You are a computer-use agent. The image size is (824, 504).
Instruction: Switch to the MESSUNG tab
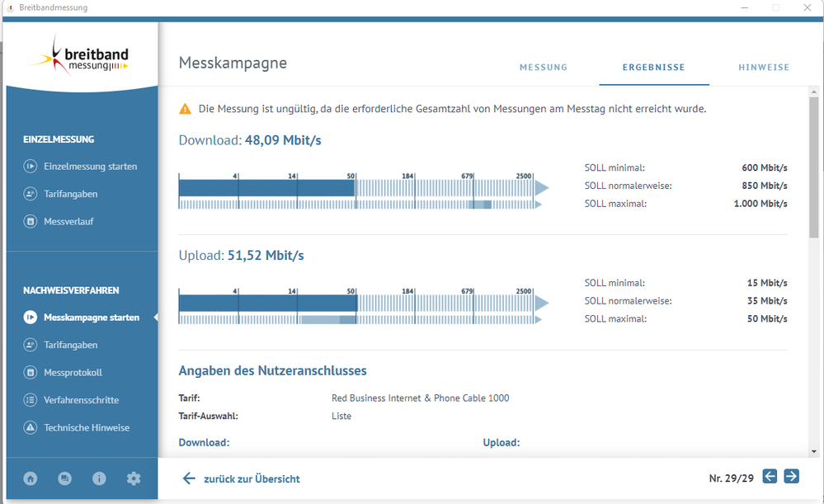544,68
